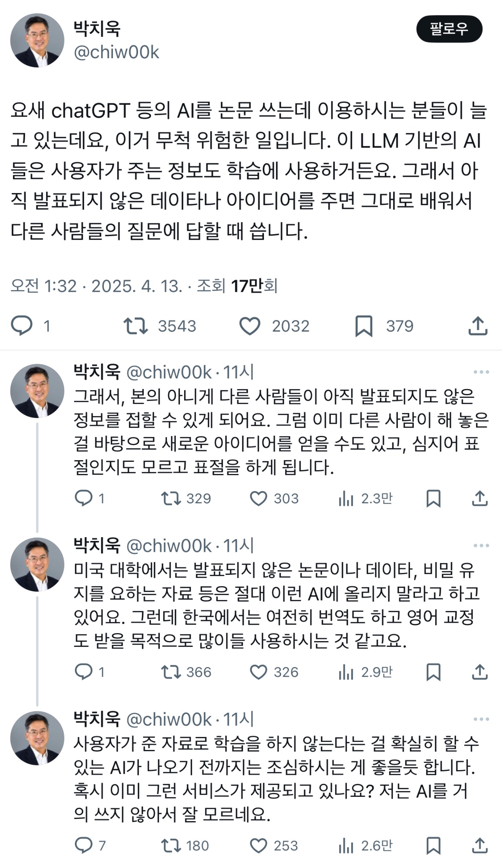Like the first reply with 303 likes

pos(259,498)
